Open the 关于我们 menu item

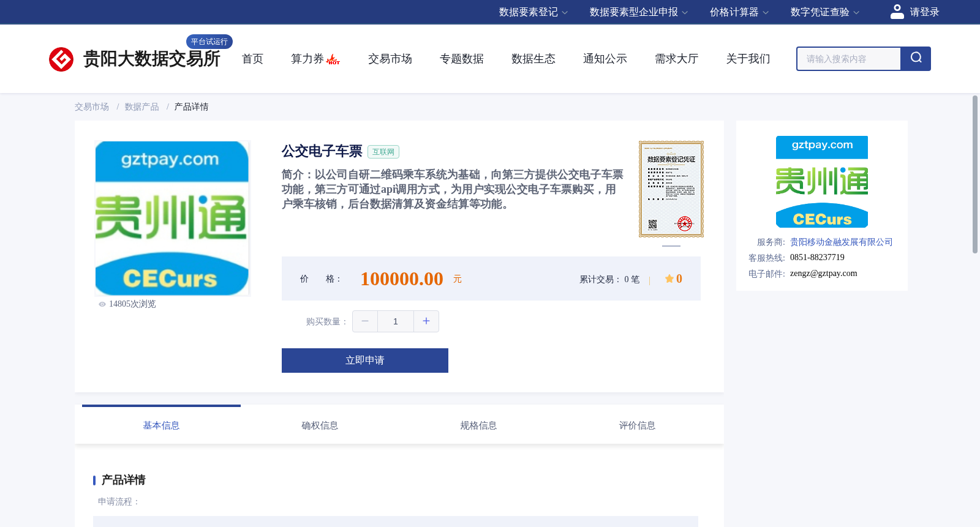click(748, 59)
